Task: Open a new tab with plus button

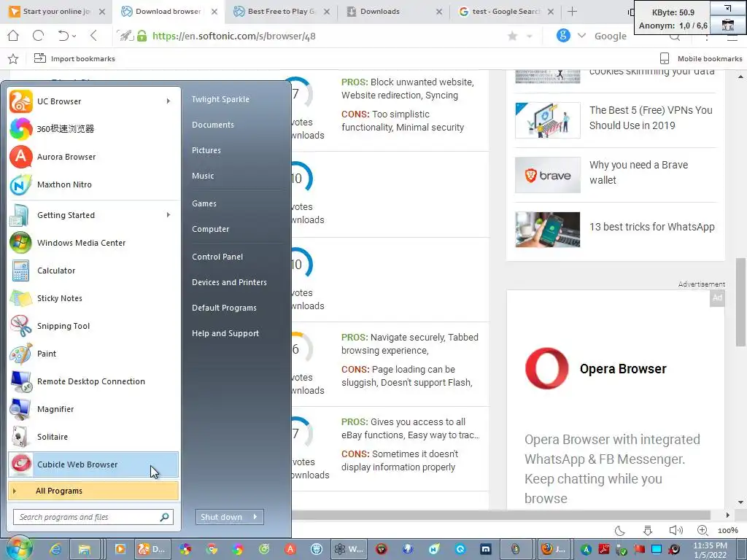Action: click(572, 12)
